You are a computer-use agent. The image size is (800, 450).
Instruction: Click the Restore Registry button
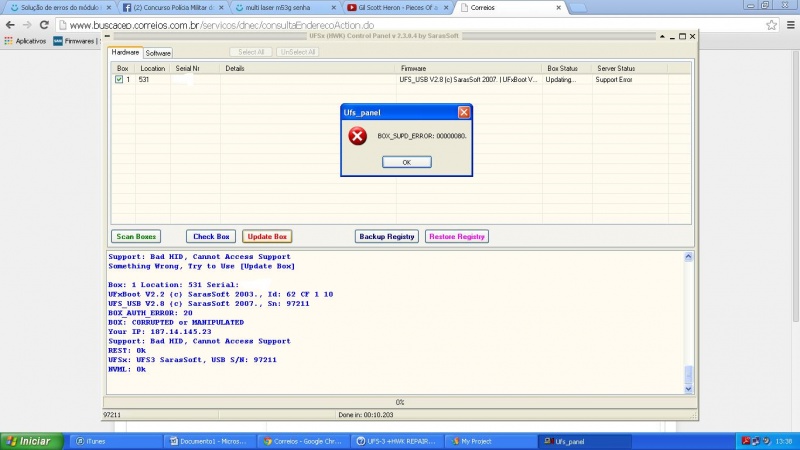pyautogui.click(x=457, y=237)
